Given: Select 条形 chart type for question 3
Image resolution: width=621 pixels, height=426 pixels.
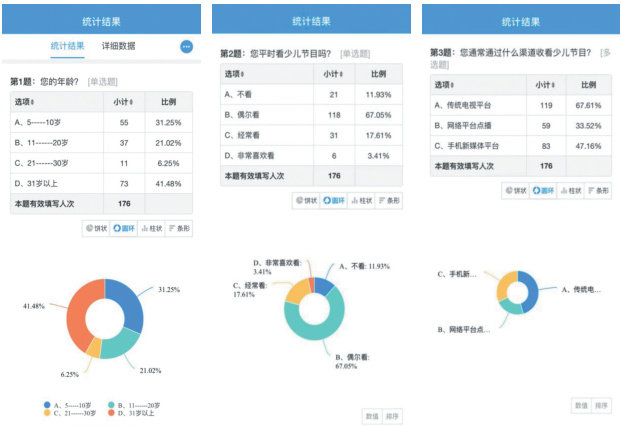Looking at the screenshot, I should [600, 189].
